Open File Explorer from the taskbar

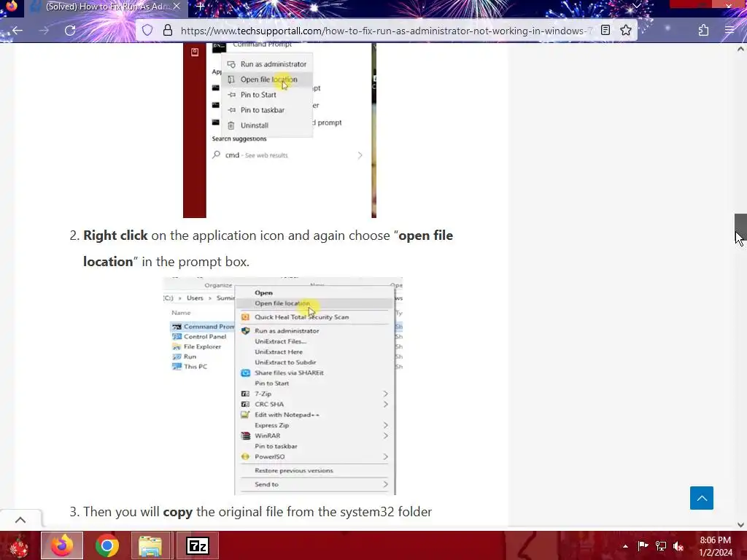click(150, 545)
